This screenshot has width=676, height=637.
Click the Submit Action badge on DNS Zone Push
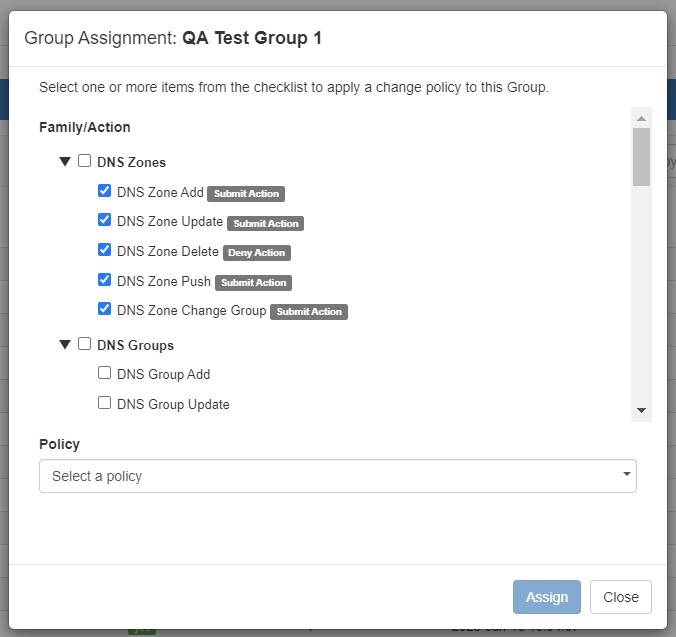(254, 283)
